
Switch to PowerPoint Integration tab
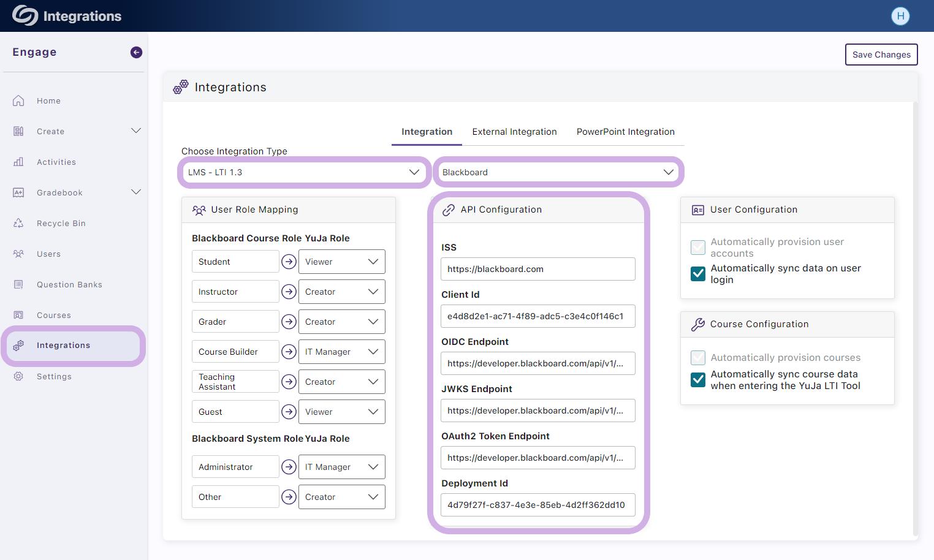tap(625, 132)
